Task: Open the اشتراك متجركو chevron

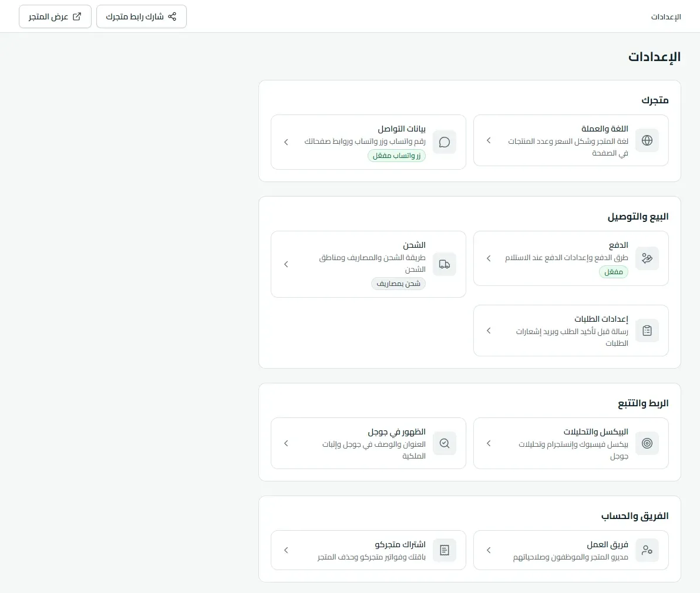Action: pyautogui.click(x=286, y=550)
